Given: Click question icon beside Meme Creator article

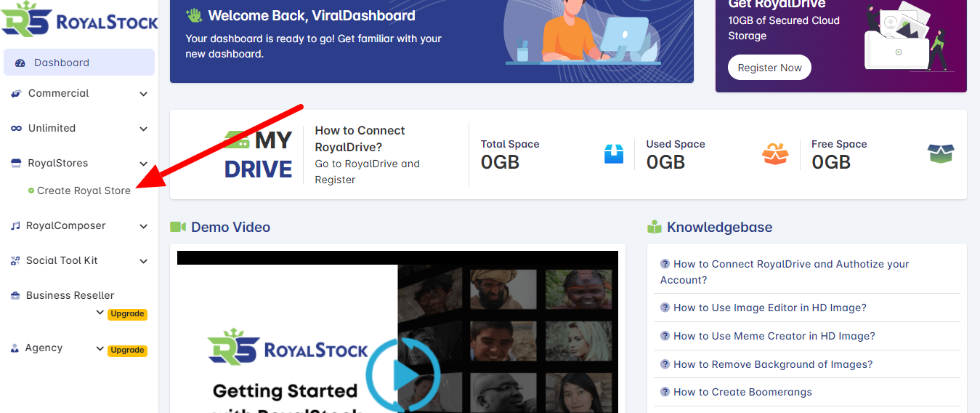Looking at the screenshot, I should tap(665, 336).
